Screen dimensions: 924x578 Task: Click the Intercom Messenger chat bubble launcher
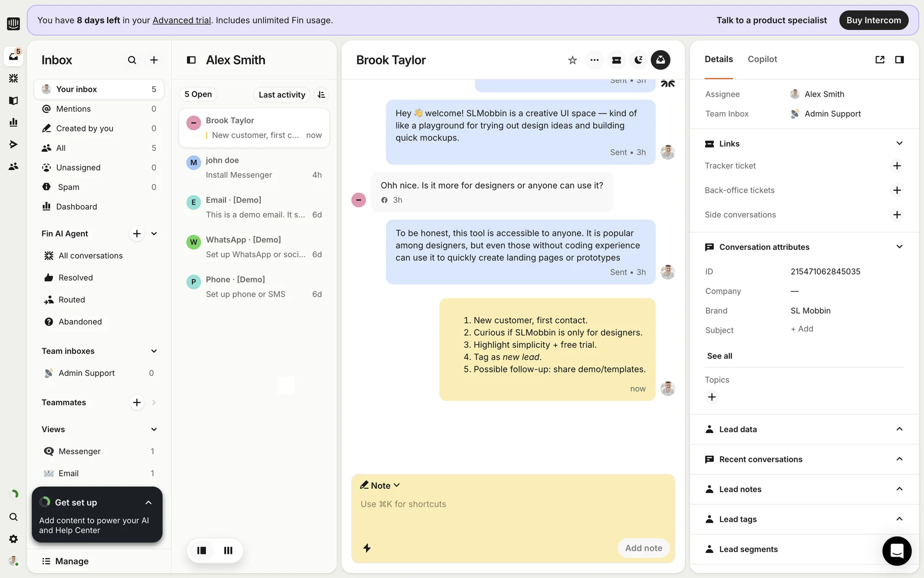coord(897,551)
